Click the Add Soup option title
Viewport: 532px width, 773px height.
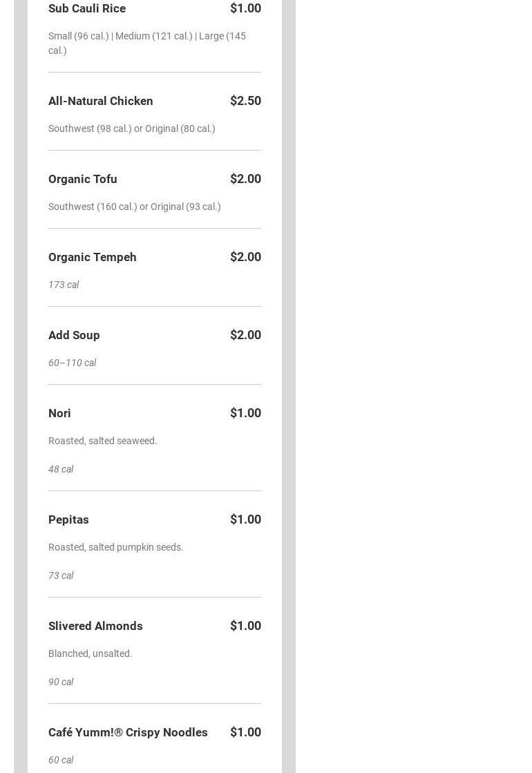(74, 335)
